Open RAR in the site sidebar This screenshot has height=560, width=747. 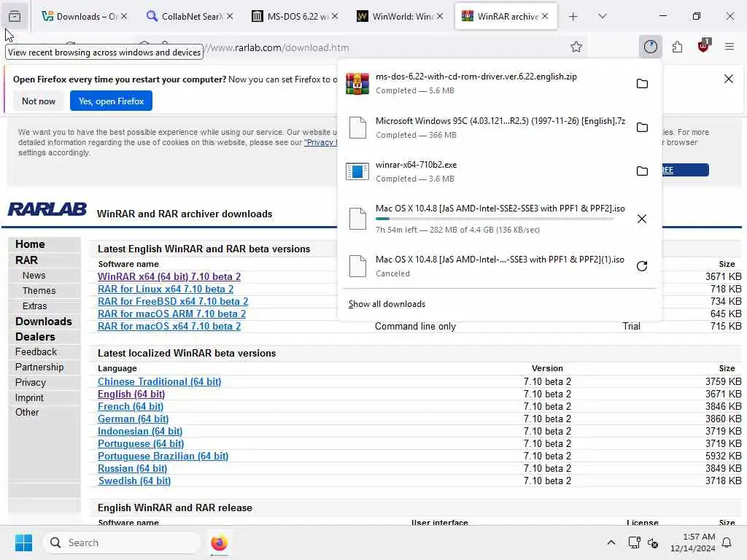[26, 260]
